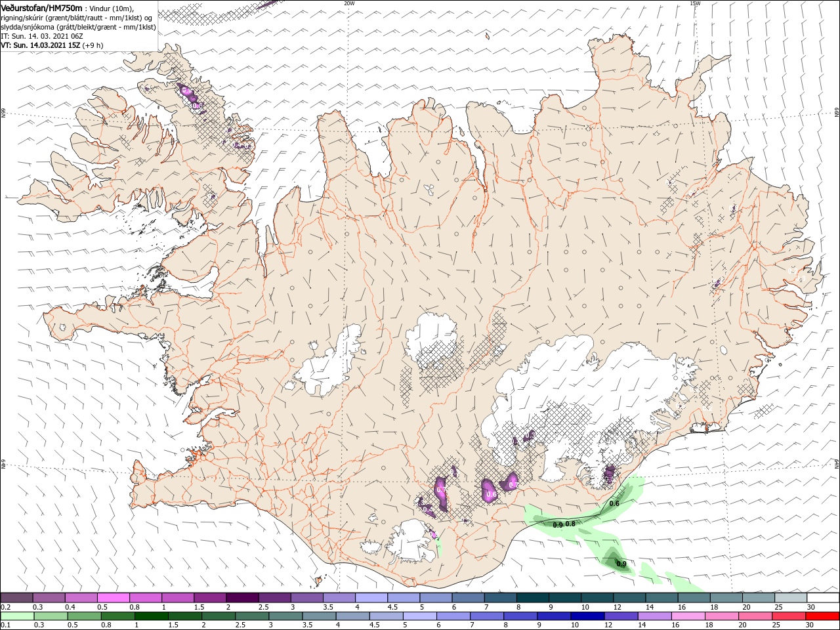
Task: Click the '30' label under upper legend row
Action: click(x=811, y=607)
